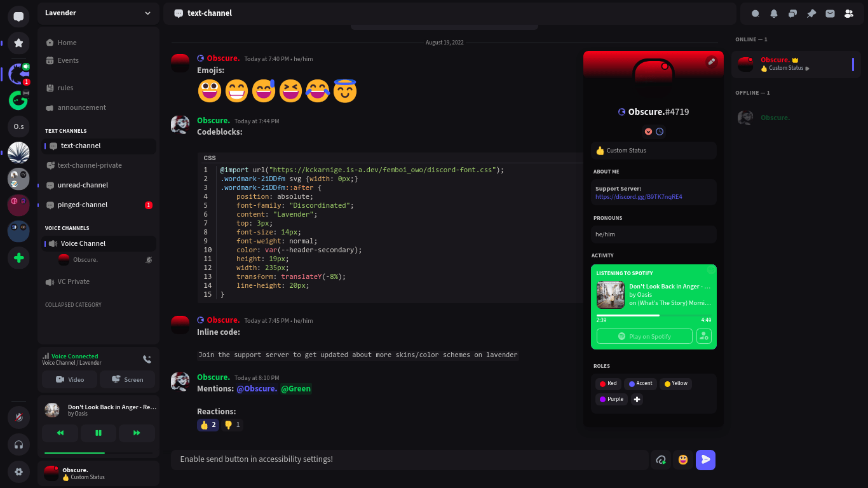The height and width of the screenshot is (488, 868).
Task: Toggle Video on in the voice panel
Action: point(69,379)
